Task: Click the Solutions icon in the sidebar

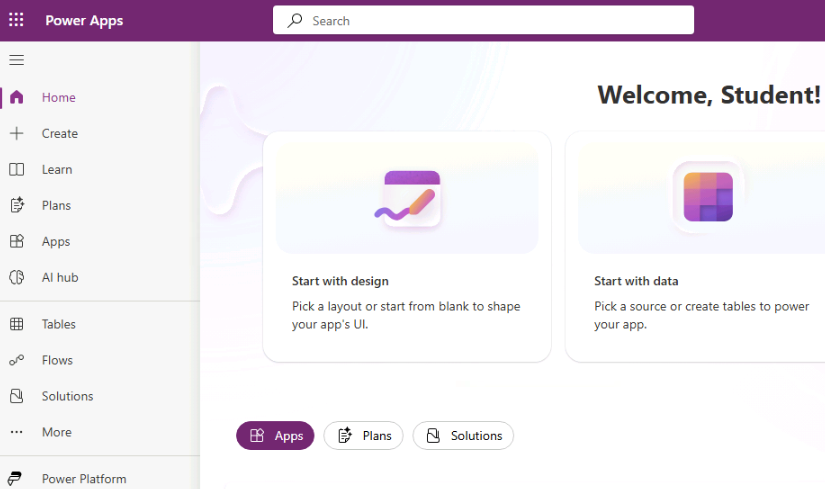Action: [x=16, y=396]
